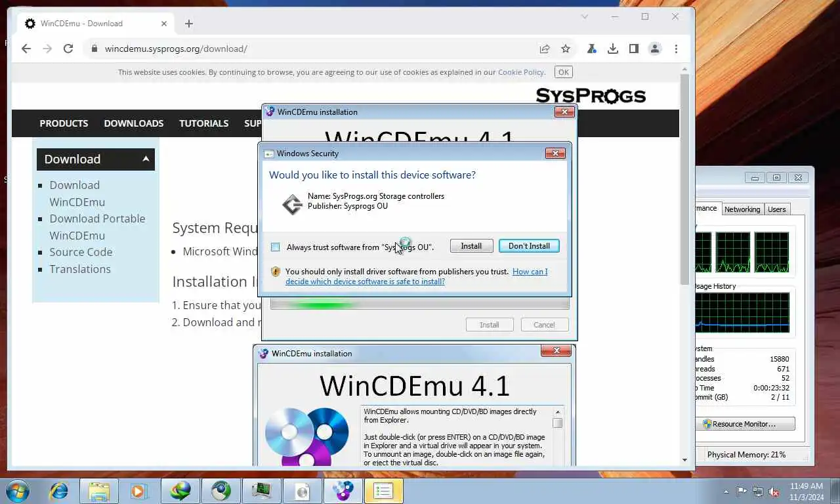Share this page using the share icon
Image resolution: width=840 pixels, height=504 pixels.
(545, 49)
